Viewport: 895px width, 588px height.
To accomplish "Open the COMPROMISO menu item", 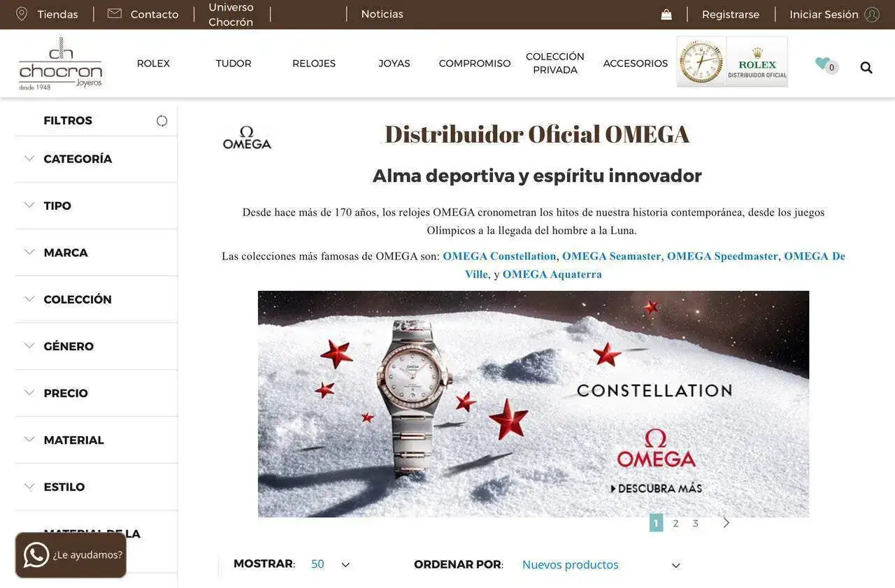I will (x=475, y=64).
